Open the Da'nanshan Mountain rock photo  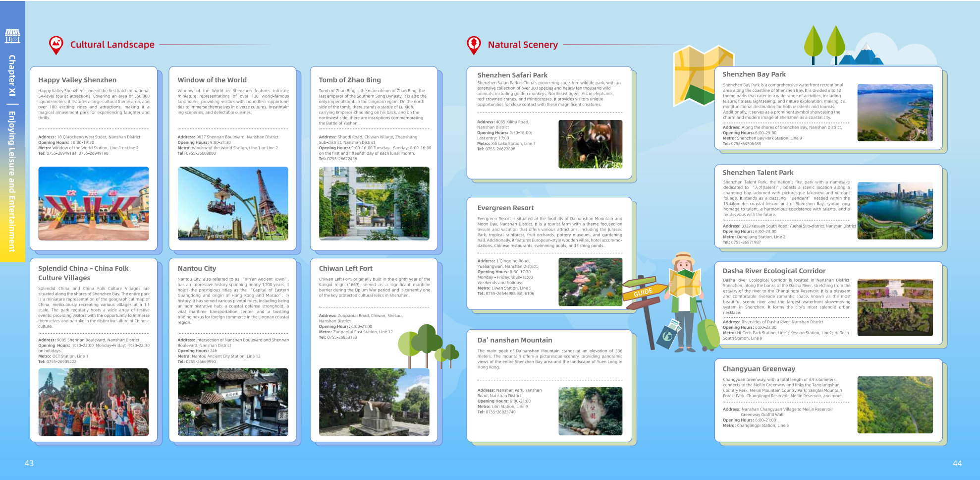click(x=591, y=412)
